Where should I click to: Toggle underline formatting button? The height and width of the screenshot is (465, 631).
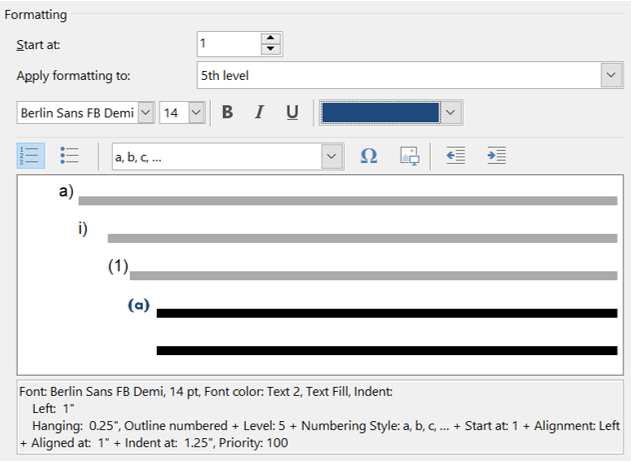(x=292, y=113)
